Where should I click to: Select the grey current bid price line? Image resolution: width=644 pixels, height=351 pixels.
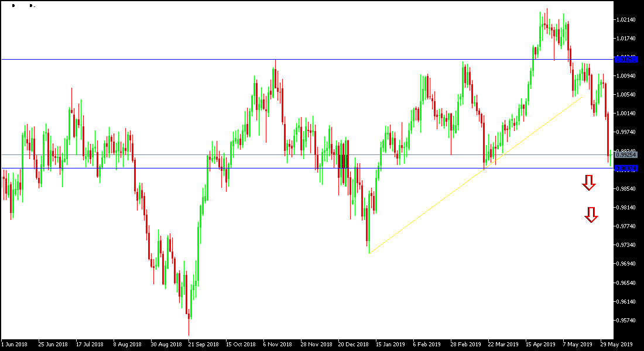(x=307, y=155)
